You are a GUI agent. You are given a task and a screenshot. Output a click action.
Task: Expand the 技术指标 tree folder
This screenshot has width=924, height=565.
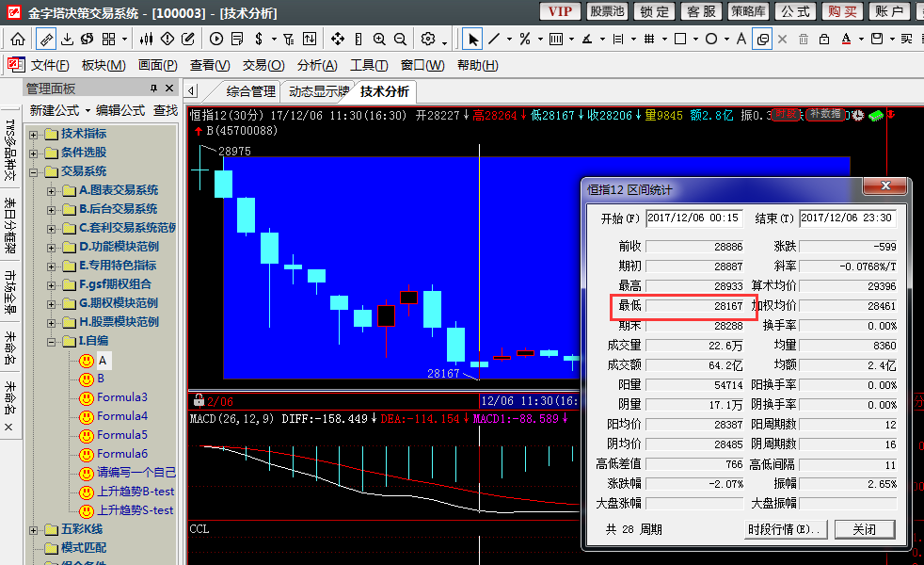pyautogui.click(x=35, y=134)
